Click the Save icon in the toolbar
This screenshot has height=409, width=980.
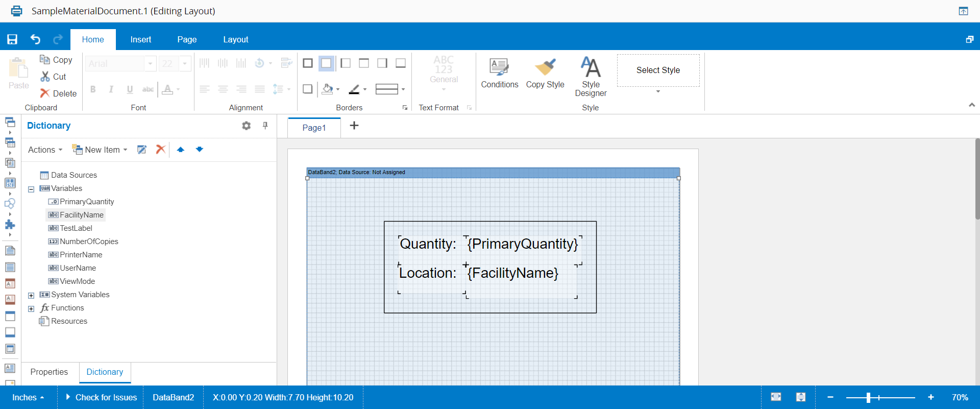12,39
